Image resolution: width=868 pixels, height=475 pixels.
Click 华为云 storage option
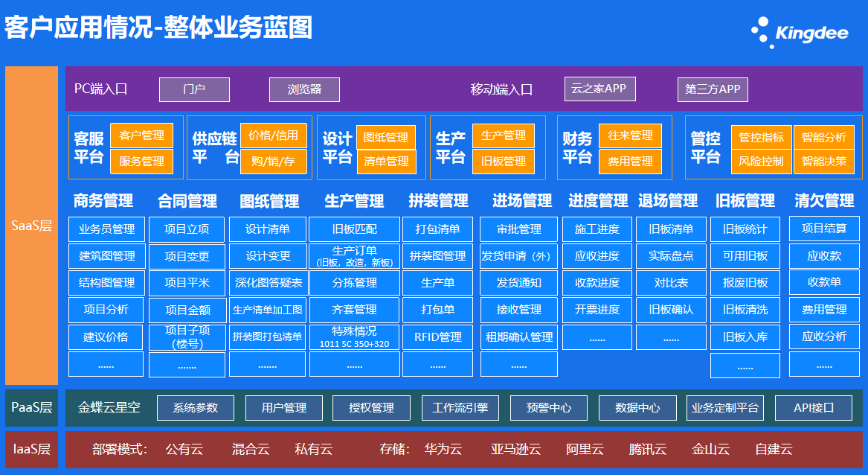coord(443,449)
